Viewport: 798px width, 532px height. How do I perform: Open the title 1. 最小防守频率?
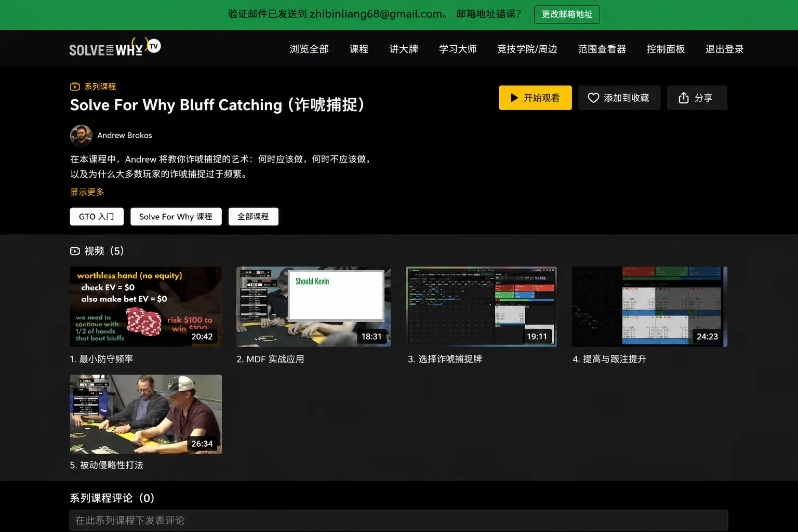pyautogui.click(x=102, y=359)
